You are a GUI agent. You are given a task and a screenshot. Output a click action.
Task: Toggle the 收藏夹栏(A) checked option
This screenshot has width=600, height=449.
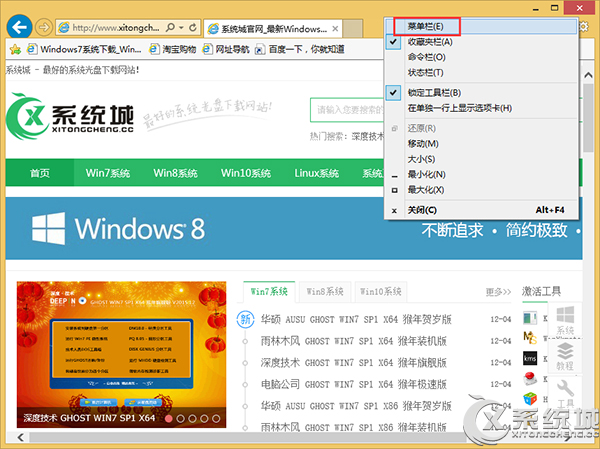click(x=481, y=42)
